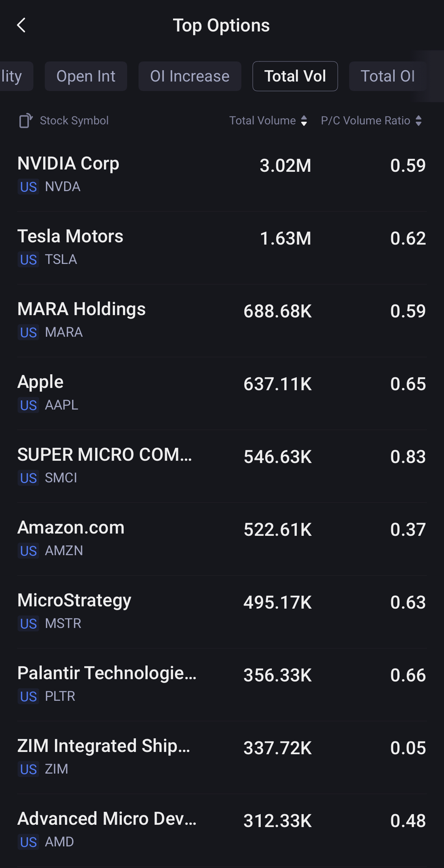Screen dimensions: 444x868
Task: Open Palantir Technologies PLTR row
Action: tap(222, 684)
